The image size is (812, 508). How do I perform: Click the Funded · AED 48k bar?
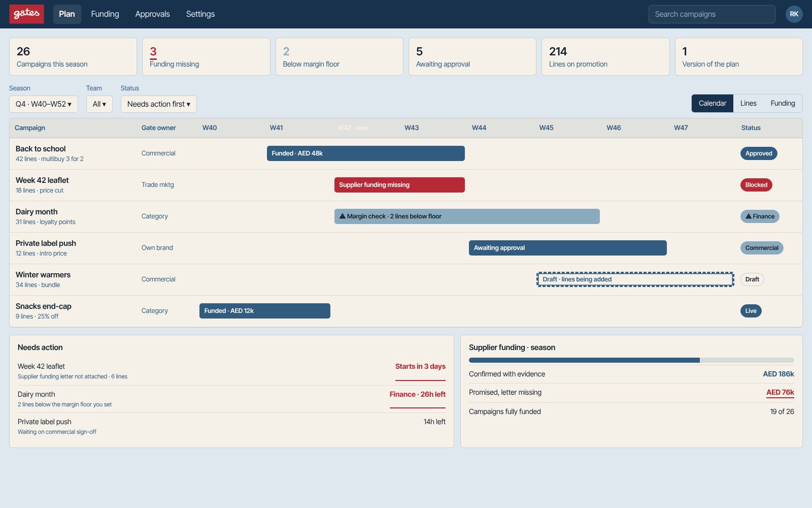point(366,153)
